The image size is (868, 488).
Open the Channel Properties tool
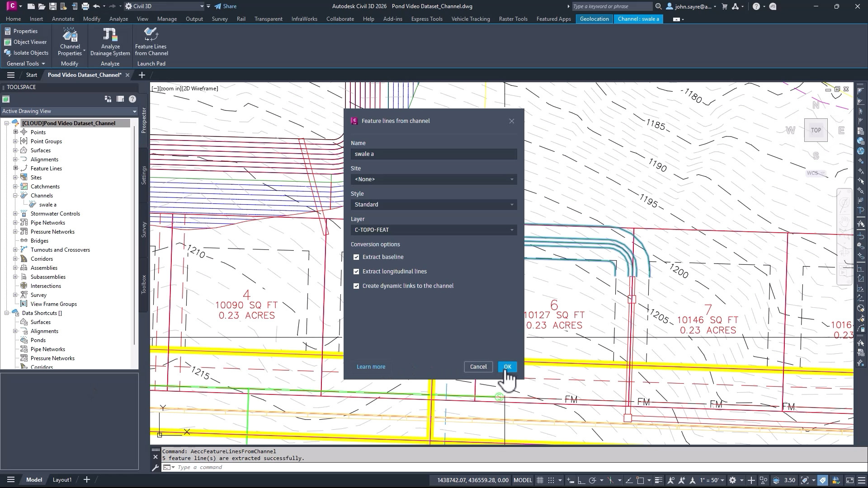[70, 41]
